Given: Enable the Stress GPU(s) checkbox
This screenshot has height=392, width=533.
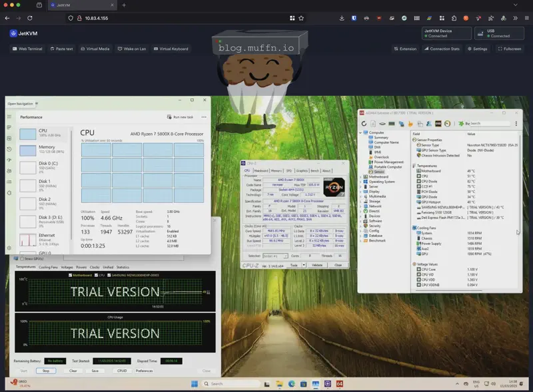Looking at the screenshot, I should coord(21,258).
